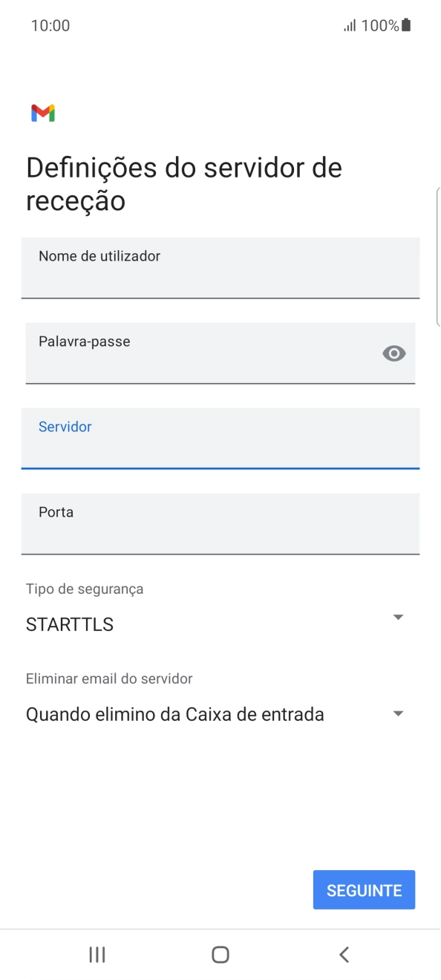The width and height of the screenshot is (441, 980).
Task: Open recent apps with the Recents button
Action: point(97,955)
